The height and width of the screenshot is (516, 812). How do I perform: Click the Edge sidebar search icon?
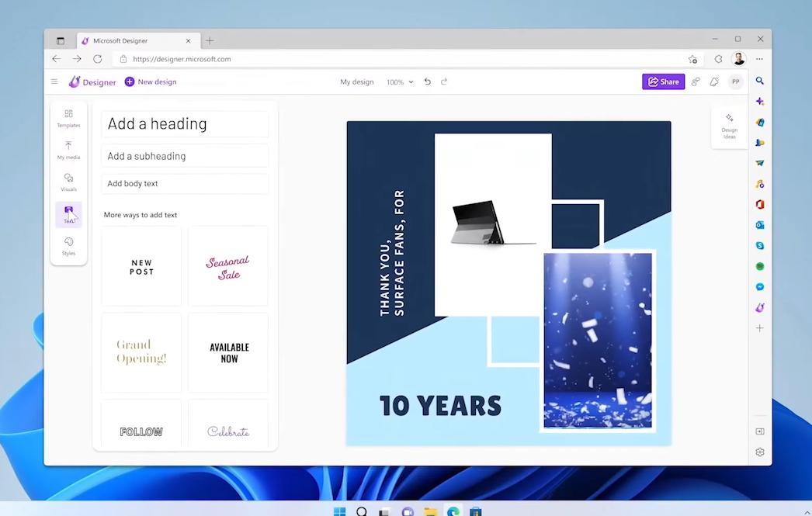click(760, 81)
